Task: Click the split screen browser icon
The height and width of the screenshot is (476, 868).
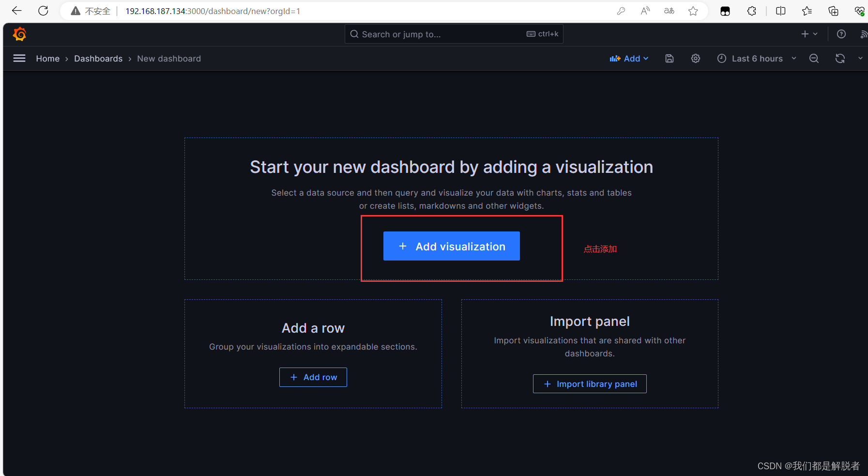Action: click(781, 11)
